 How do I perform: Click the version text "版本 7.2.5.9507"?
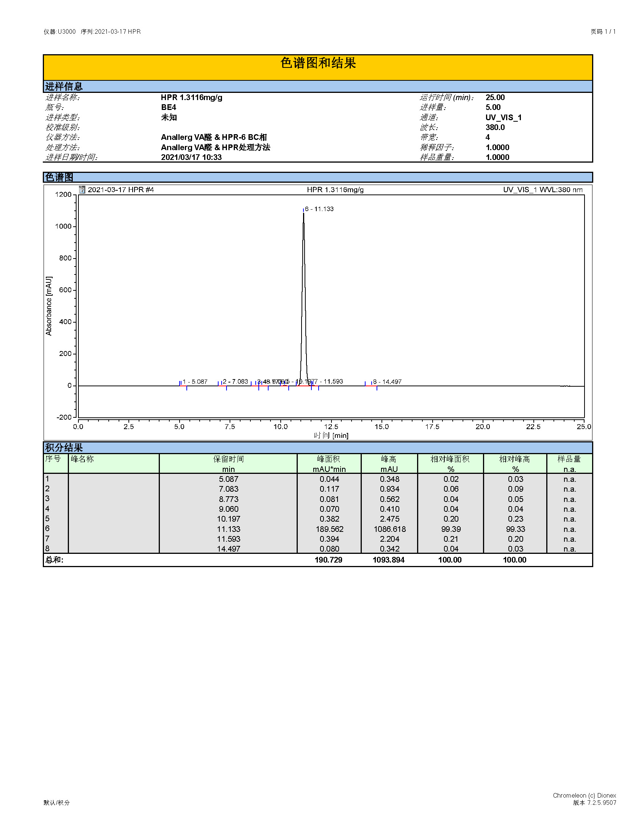coord(594,803)
